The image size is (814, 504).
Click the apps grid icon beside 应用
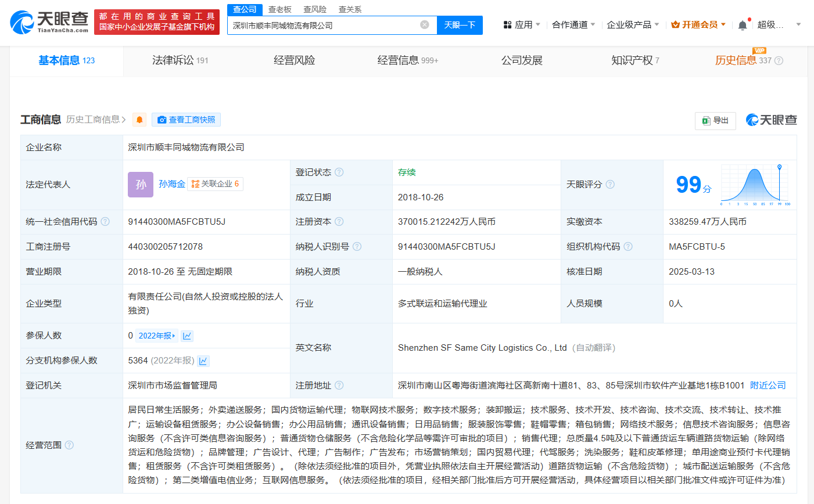[508, 24]
